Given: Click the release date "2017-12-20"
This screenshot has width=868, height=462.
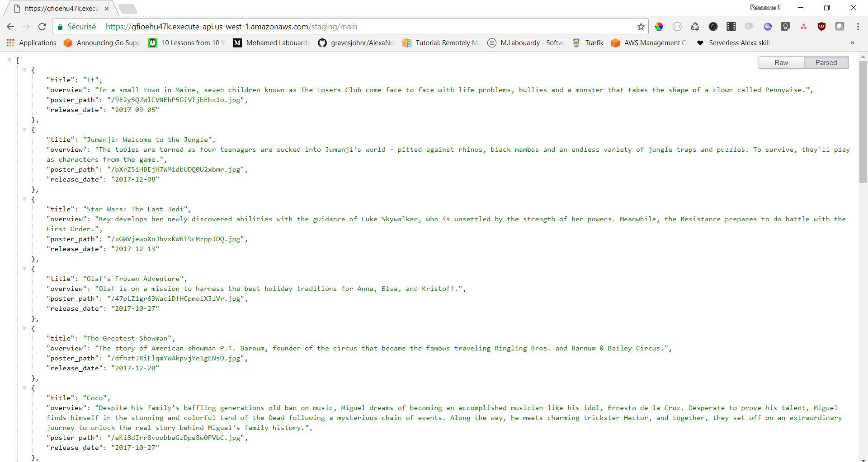Looking at the screenshot, I should (135, 368).
